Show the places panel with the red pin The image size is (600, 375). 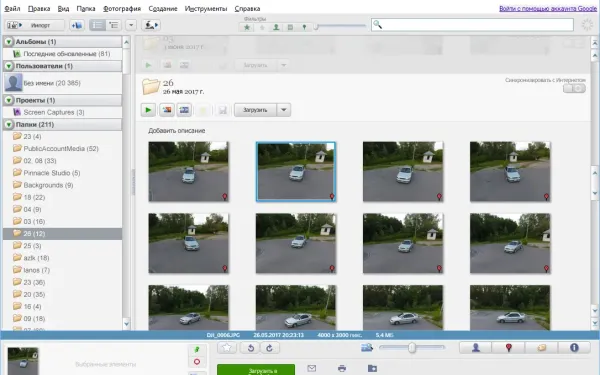tap(509, 348)
